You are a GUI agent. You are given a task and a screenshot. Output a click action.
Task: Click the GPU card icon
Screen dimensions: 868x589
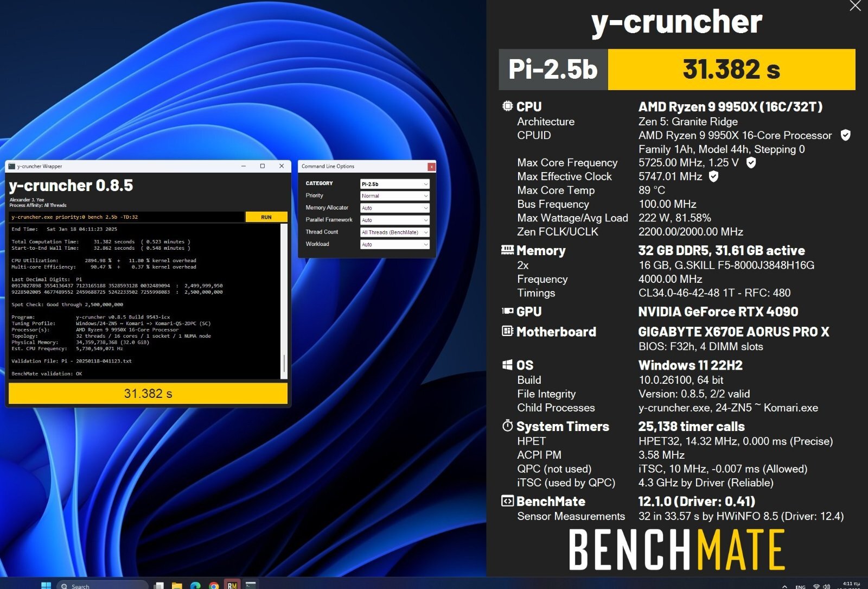(x=507, y=311)
